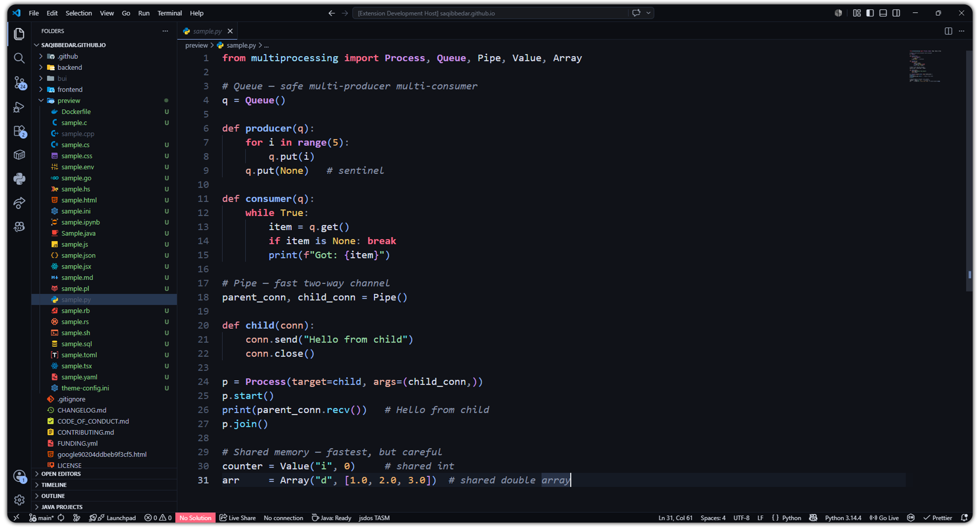Click Spaces: 4 indentation setting
This screenshot has width=980, height=527.
coord(713,518)
